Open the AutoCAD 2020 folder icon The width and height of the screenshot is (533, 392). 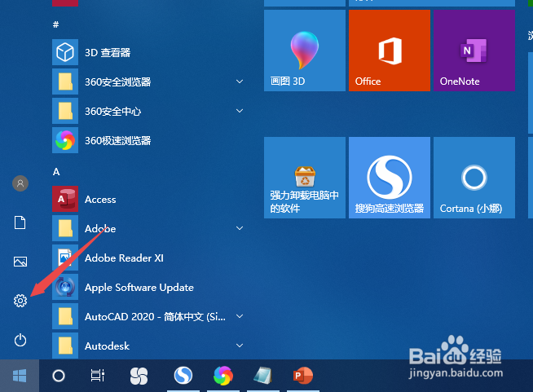[x=65, y=316]
